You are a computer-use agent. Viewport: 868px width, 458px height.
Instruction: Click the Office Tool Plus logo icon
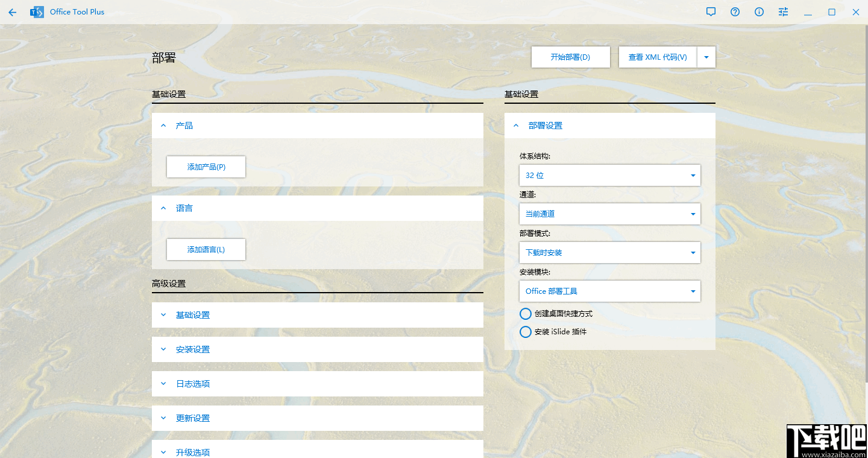coord(36,11)
